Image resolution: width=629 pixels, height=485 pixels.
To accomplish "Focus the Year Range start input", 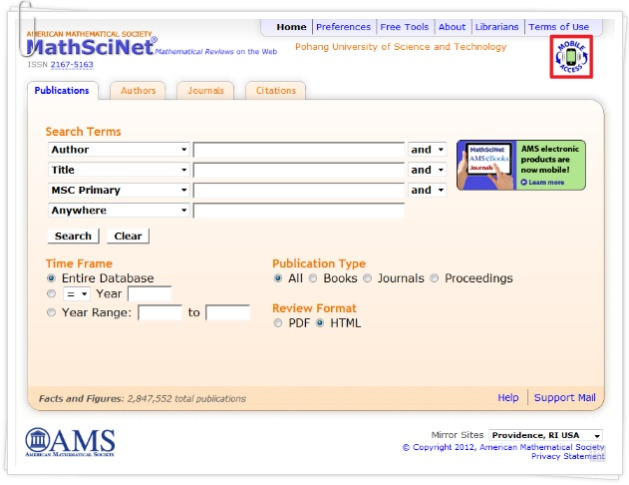I will (160, 313).
